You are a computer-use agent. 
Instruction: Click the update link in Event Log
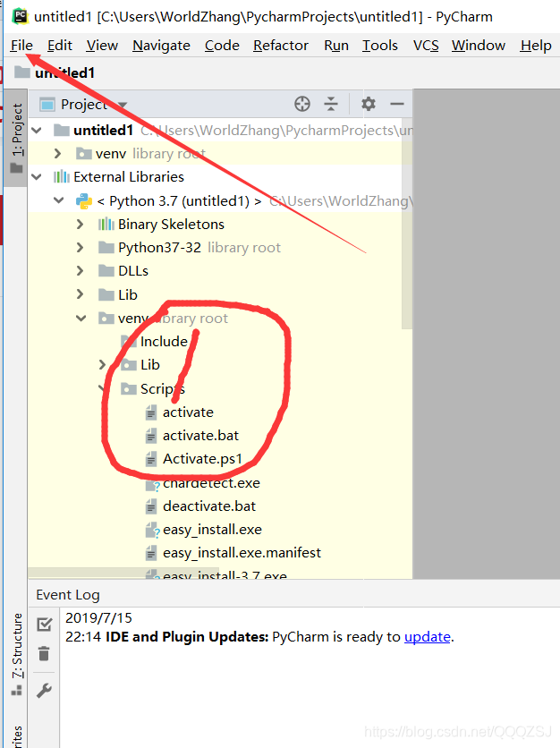click(x=427, y=637)
